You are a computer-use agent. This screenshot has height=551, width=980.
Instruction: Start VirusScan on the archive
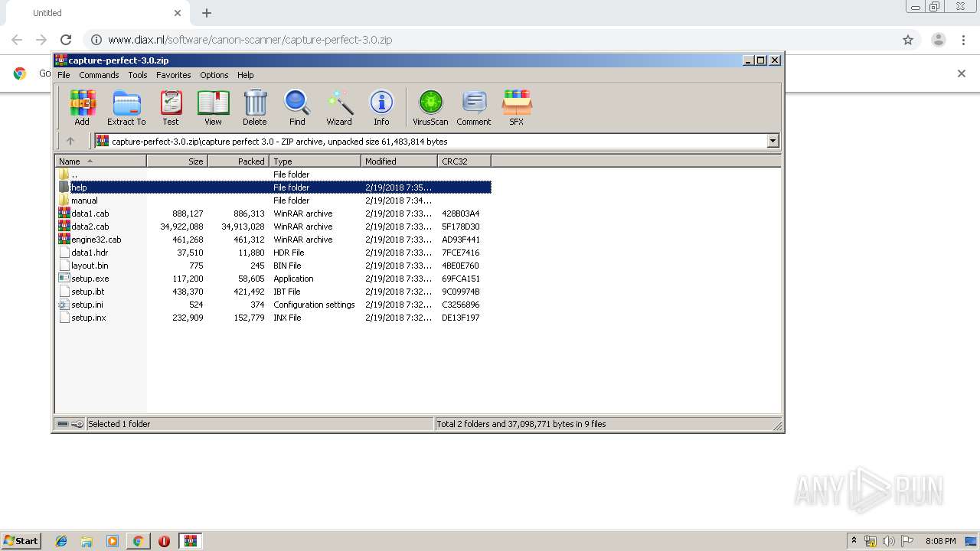pyautogui.click(x=430, y=107)
